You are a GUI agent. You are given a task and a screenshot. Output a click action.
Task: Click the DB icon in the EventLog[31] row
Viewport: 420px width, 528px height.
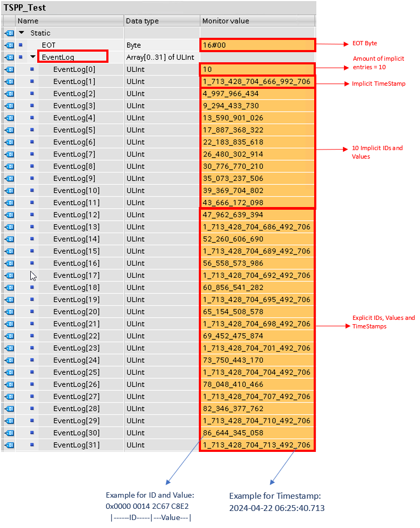[9, 445]
